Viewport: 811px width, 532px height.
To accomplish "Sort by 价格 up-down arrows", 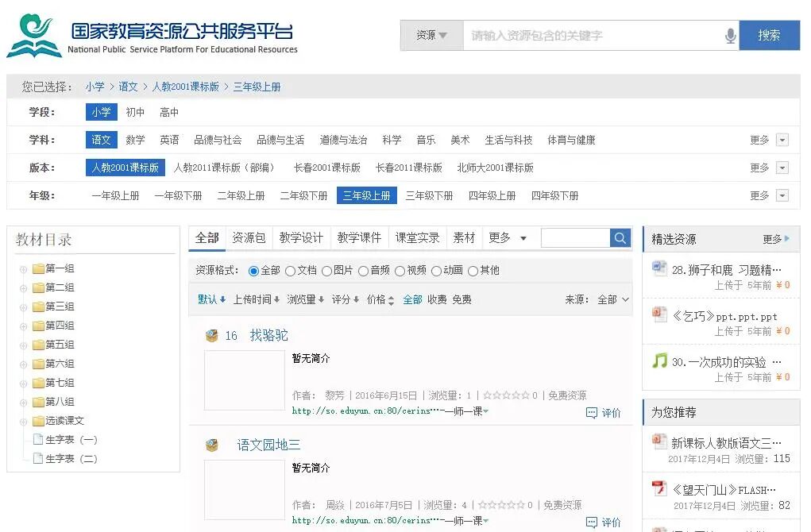I will [x=391, y=300].
